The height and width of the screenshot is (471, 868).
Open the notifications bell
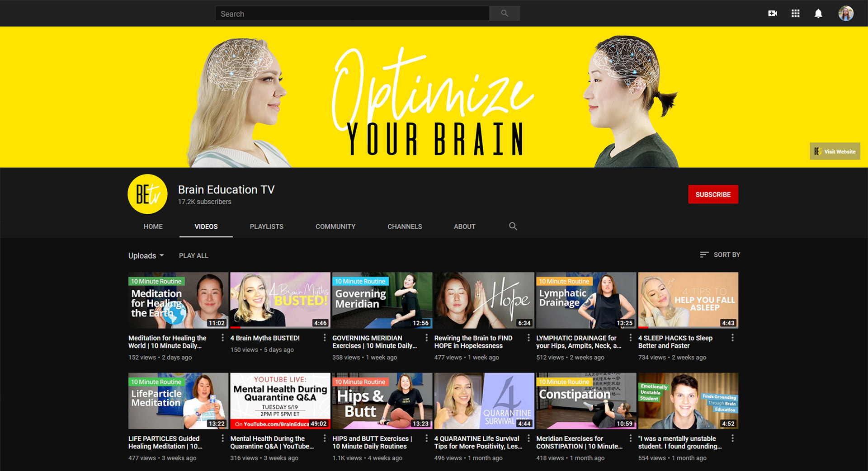(818, 14)
